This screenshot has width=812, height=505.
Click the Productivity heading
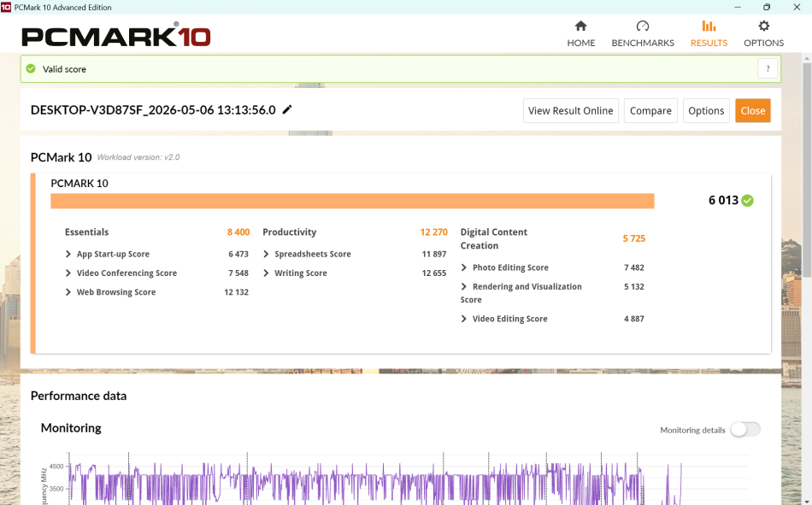(290, 232)
